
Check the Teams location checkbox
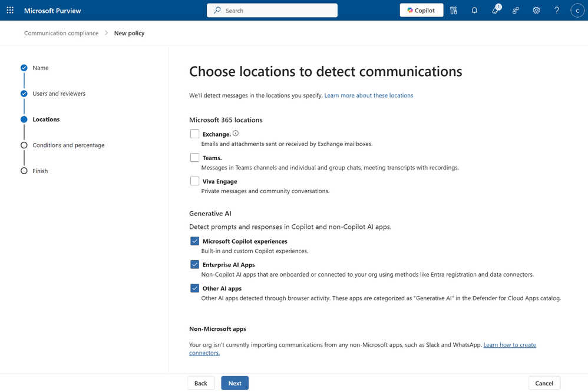194,158
